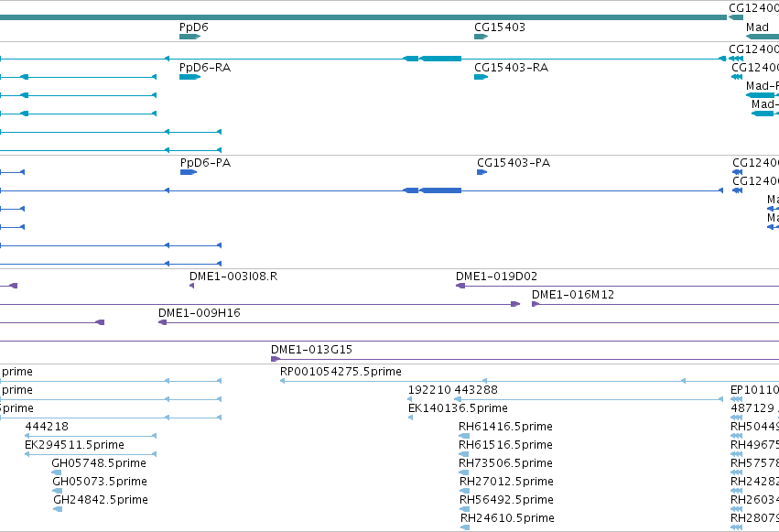Select the EK294511.5prime EST label
This screenshot has width=779, height=532.
point(74,445)
